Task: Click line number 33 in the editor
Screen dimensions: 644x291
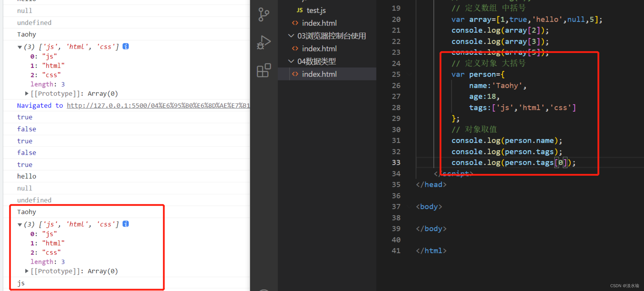Action: pyautogui.click(x=396, y=163)
